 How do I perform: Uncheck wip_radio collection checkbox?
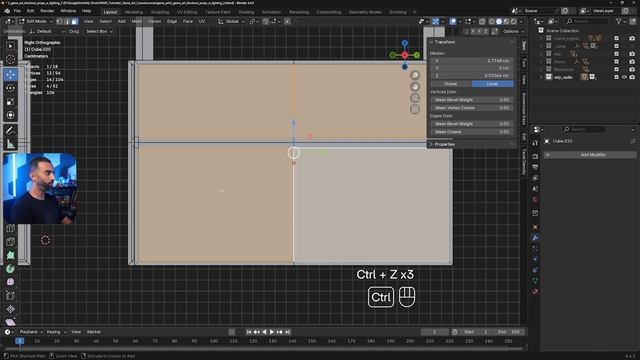616,77
